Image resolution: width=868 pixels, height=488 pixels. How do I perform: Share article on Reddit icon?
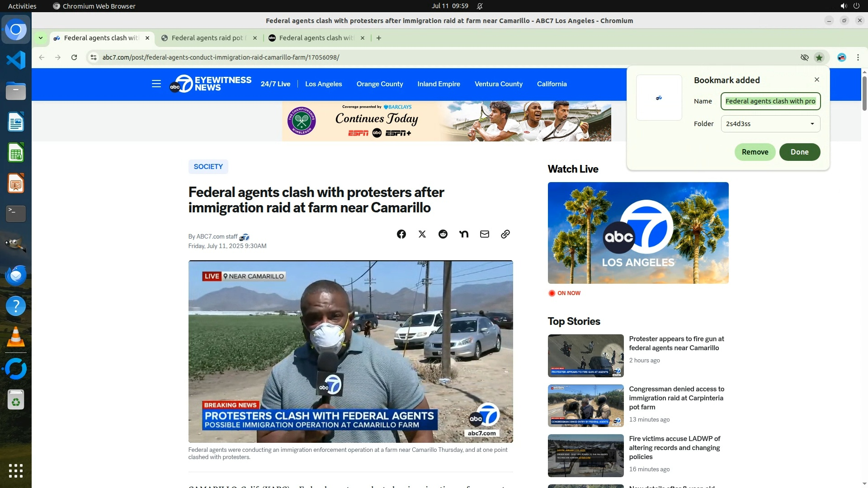click(x=443, y=234)
